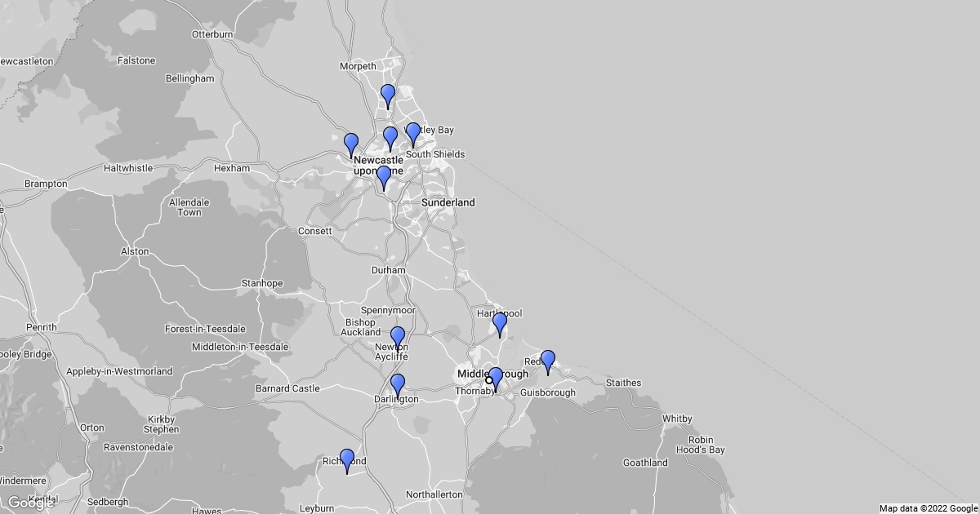Open the Google logo link
Viewport: 980px width, 514px height.
(30, 503)
